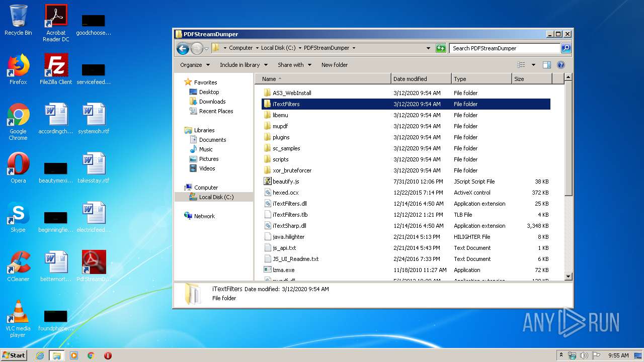
Task: Sort by Date modified column header
Action: 421,79
